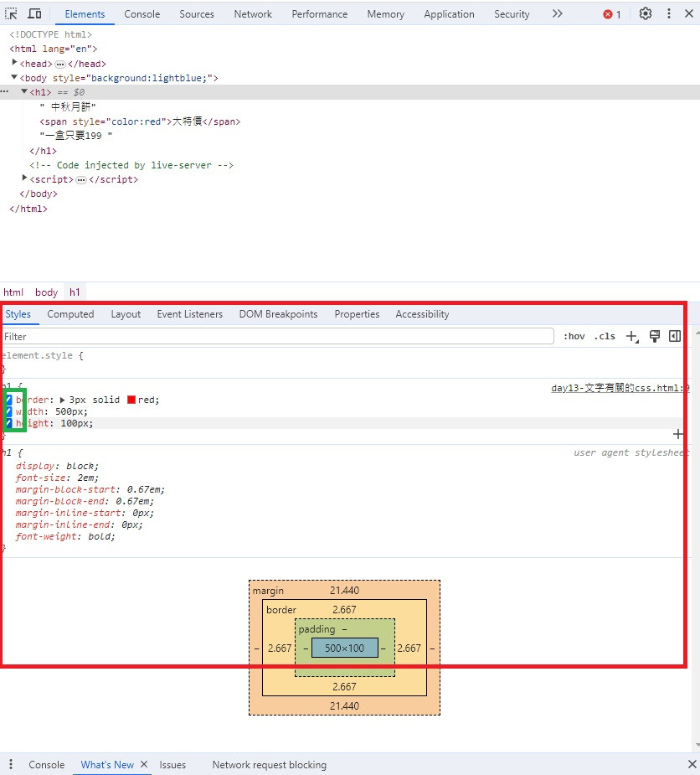Open drawer three-dot menu at bottom

coord(10,764)
